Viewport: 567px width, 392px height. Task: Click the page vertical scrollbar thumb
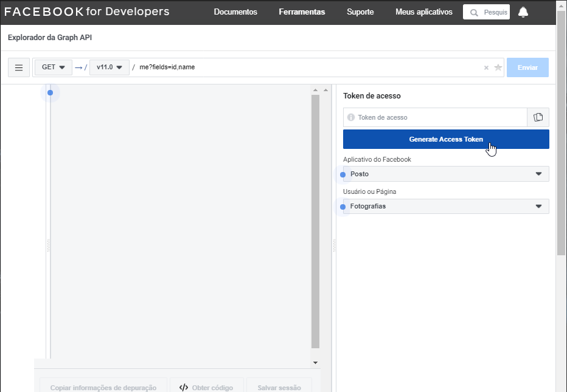coord(561,133)
